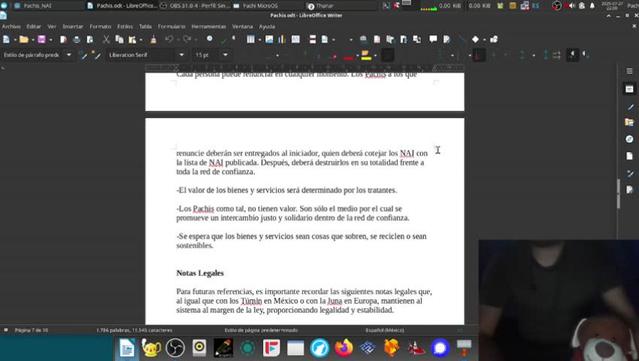This screenshot has height=361, width=639.
Task: Run the spelling check icon
Action: coord(223,40)
